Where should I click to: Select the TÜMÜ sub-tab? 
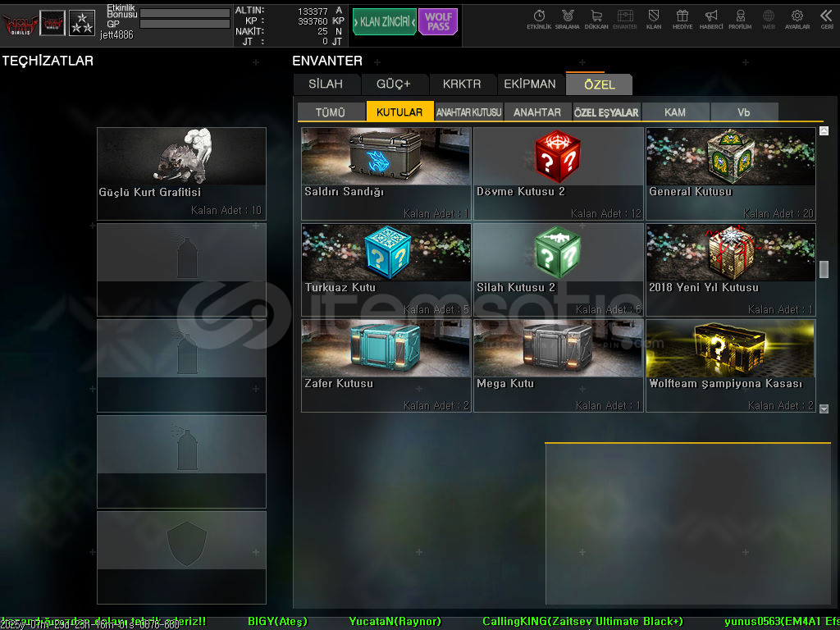pyautogui.click(x=331, y=112)
